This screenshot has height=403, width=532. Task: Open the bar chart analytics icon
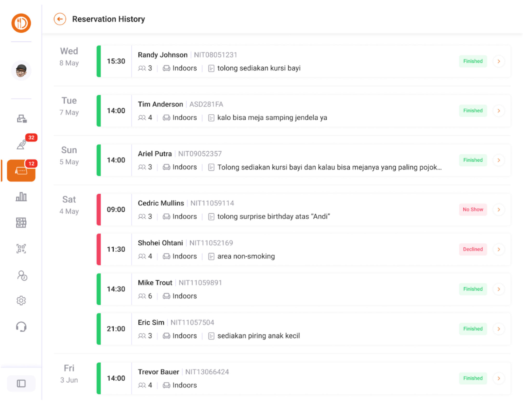21,197
